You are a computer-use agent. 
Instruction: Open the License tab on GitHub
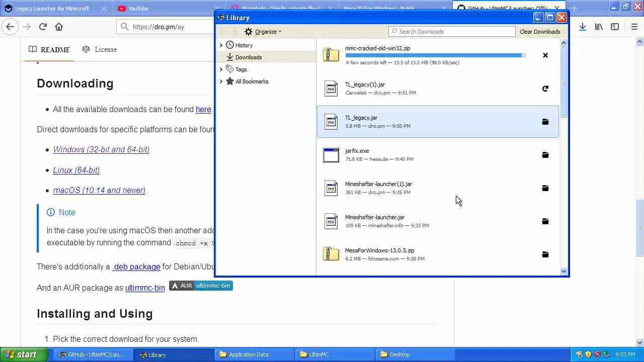pos(99,49)
